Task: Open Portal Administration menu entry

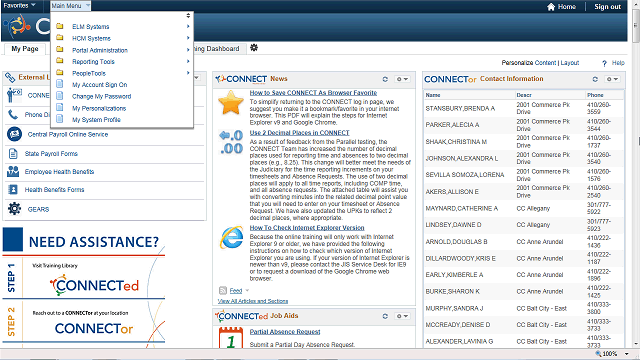Action: pos(100,50)
